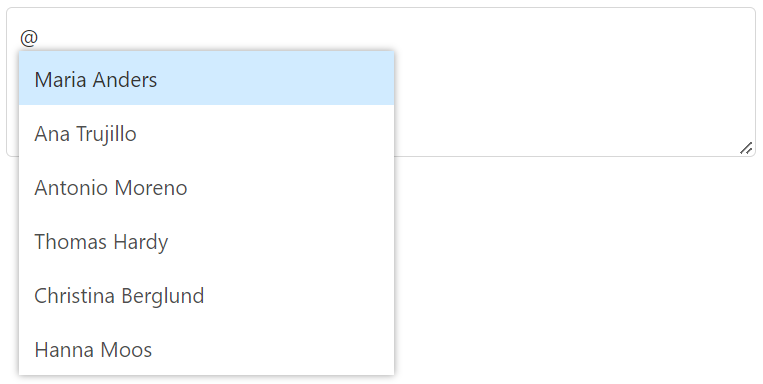Viewport: 763px width, 384px height.
Task: Choose the Hardy entry in the suggestions
Action: (x=206, y=240)
